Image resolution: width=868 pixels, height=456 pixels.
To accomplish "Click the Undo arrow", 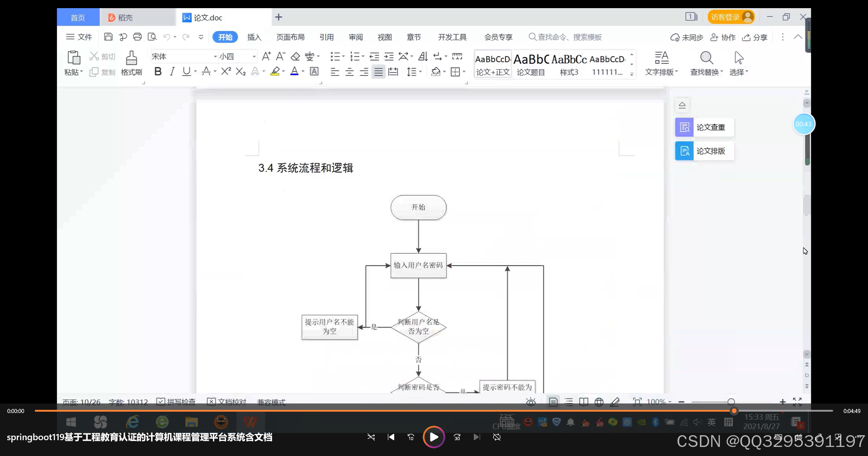I will coord(167,37).
